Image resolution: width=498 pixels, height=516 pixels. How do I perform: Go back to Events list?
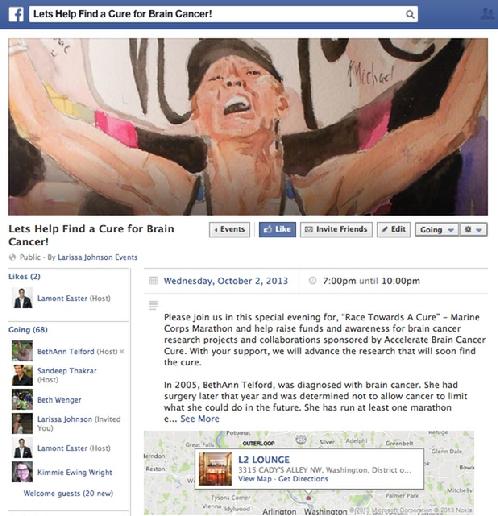pos(229,229)
